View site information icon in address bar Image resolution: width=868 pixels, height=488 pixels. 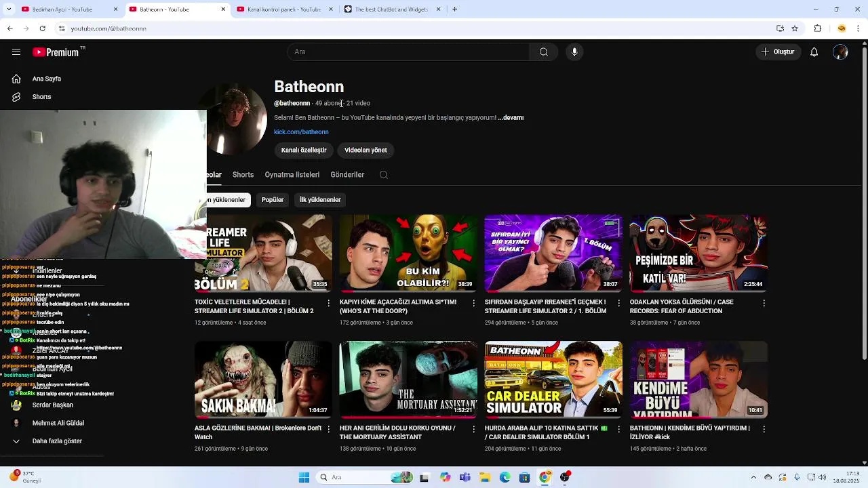pyautogui.click(x=62, y=28)
